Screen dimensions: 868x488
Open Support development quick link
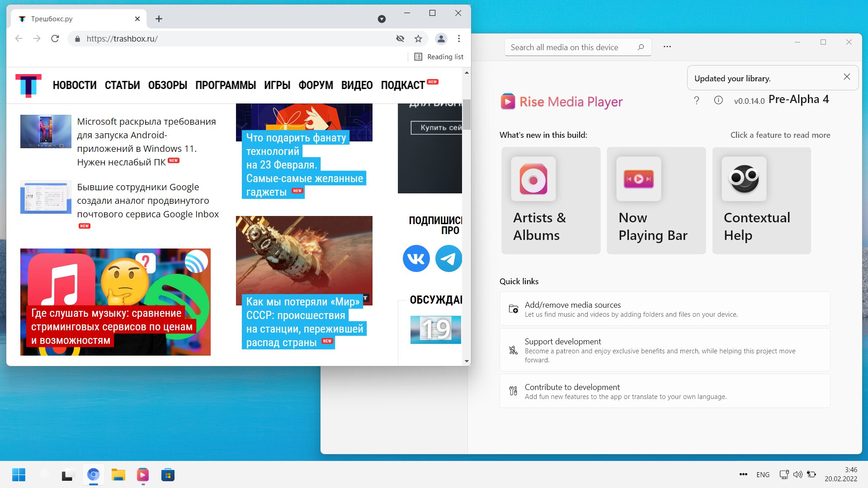665,350
